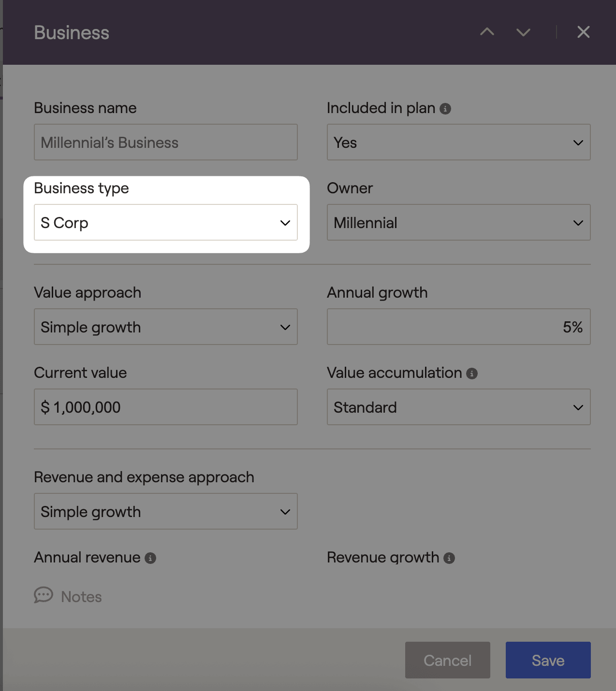Open the Business type S Corp dropdown

click(x=165, y=223)
